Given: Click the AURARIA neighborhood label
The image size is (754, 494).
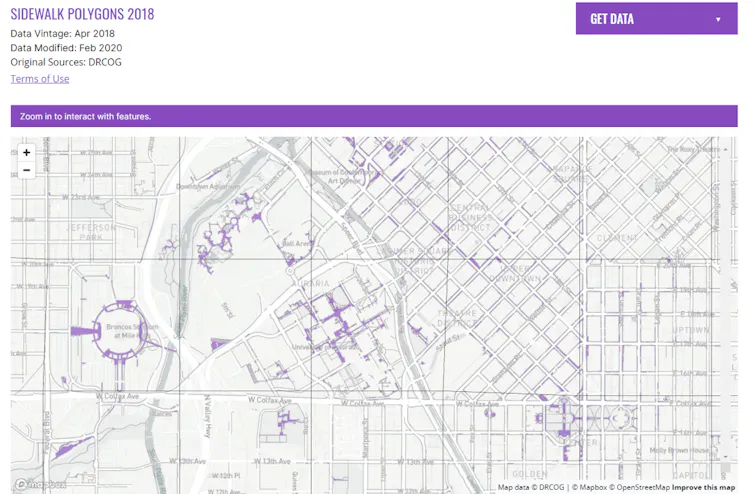Looking at the screenshot, I should (x=313, y=283).
